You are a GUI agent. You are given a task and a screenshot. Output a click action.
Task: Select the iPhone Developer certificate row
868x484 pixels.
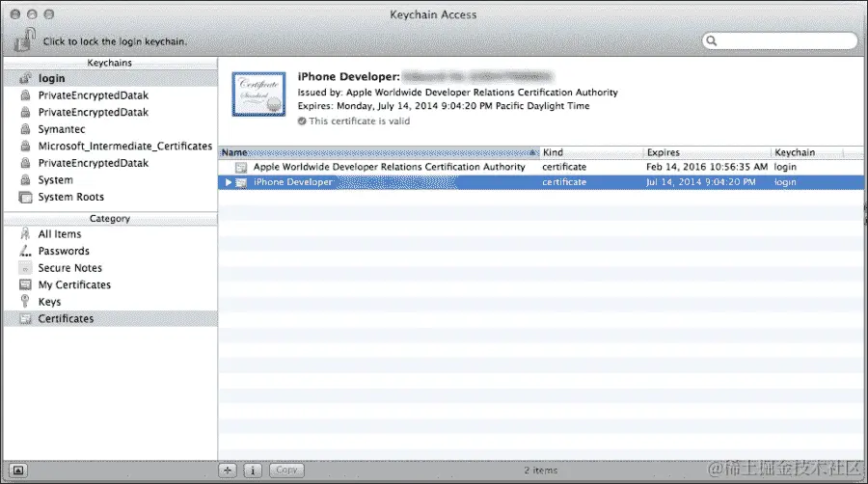(x=541, y=182)
